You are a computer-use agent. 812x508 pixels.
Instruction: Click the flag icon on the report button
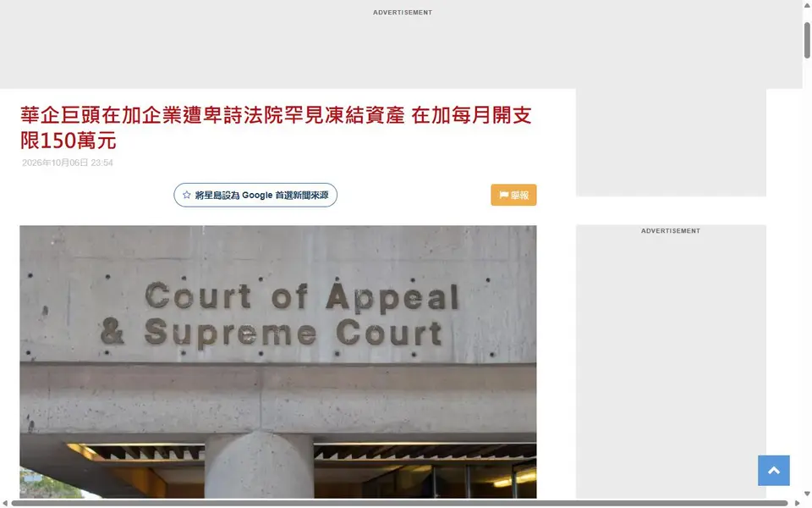coord(503,195)
